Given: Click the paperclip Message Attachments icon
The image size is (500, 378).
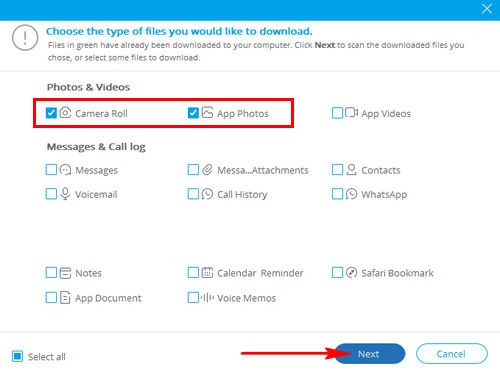Looking at the screenshot, I should click(207, 170).
